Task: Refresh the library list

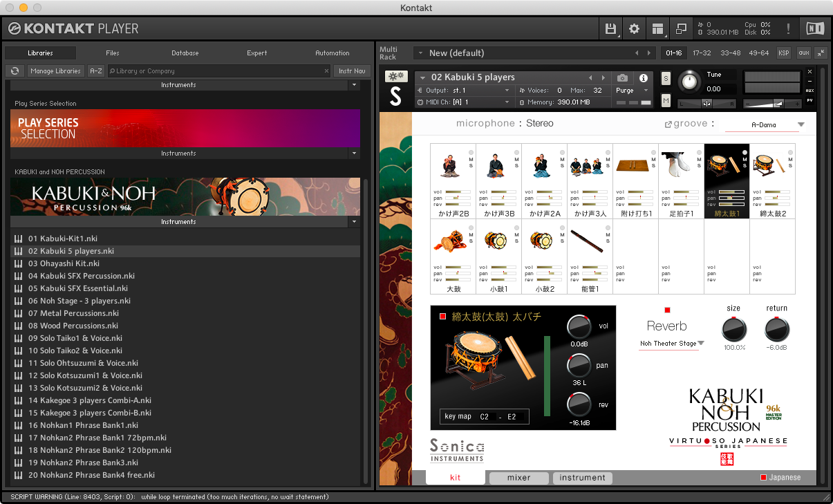Action: [15, 71]
